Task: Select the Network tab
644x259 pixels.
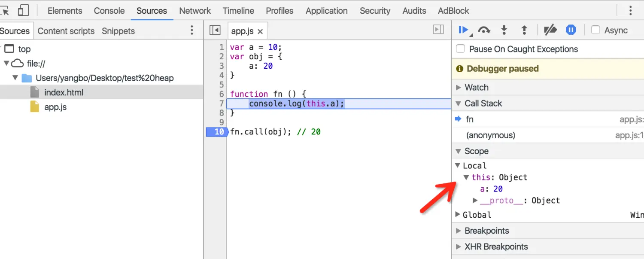Action: point(195,11)
